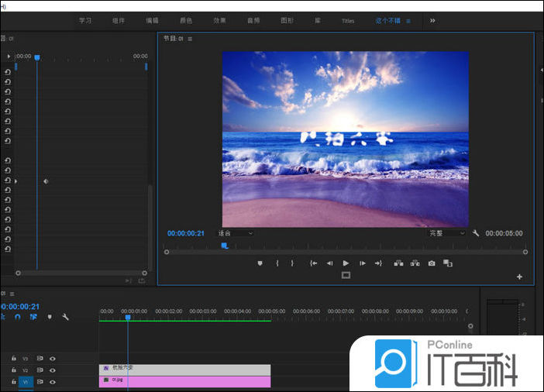Image resolution: width=544 pixels, height=392 pixels.
Task: Go to In point button
Action: pos(313,263)
